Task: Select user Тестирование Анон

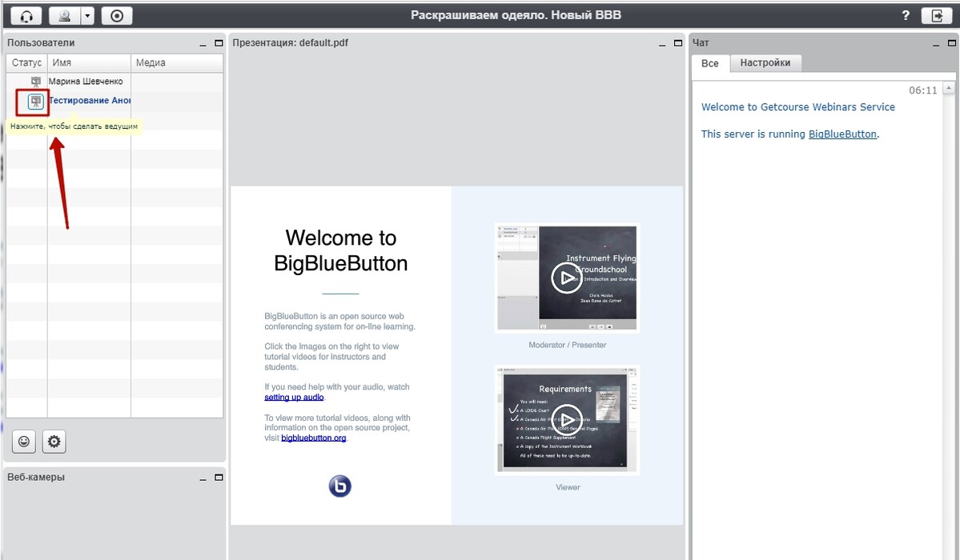Action: (x=90, y=100)
